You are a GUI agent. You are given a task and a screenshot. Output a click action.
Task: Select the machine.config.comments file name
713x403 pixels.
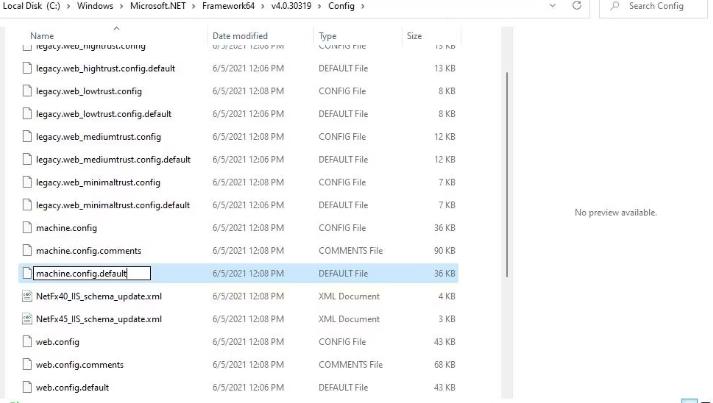pos(89,250)
